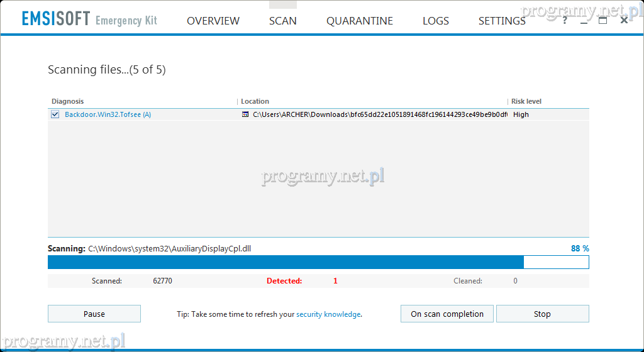Uncheck the Backdoor.Win32.Tofsee detection checkbox
The image size is (644, 352).
pos(55,114)
